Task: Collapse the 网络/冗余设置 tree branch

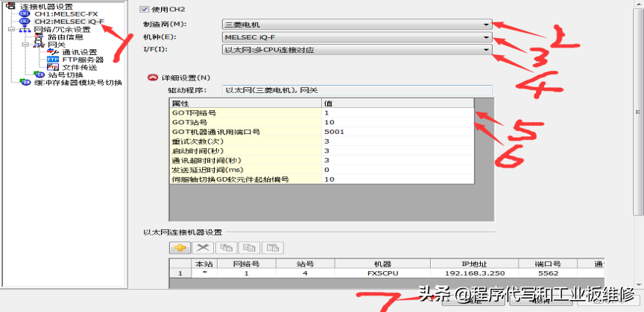Action: coord(10,30)
